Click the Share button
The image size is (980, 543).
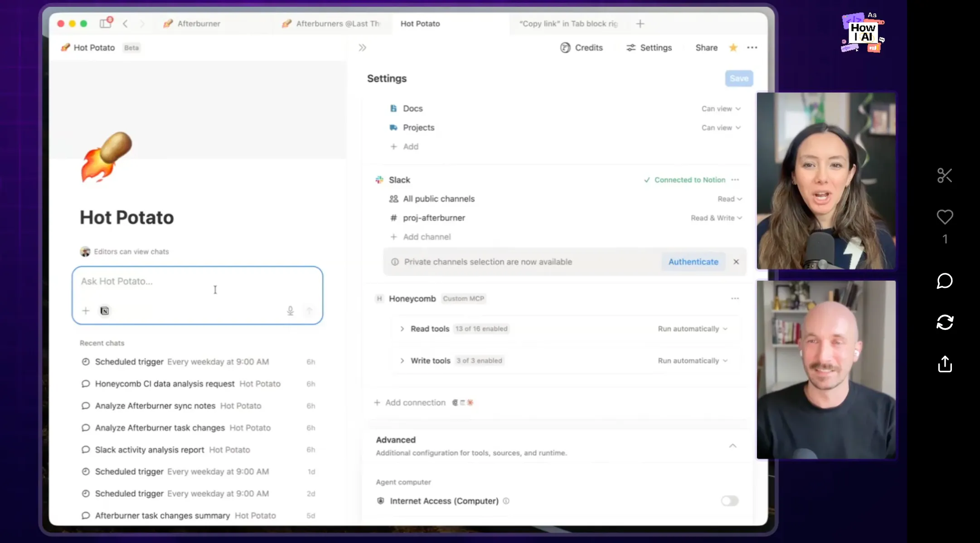click(706, 48)
